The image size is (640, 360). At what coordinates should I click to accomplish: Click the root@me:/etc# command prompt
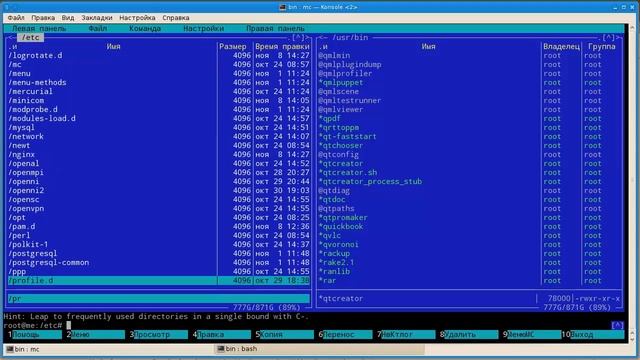[33, 325]
